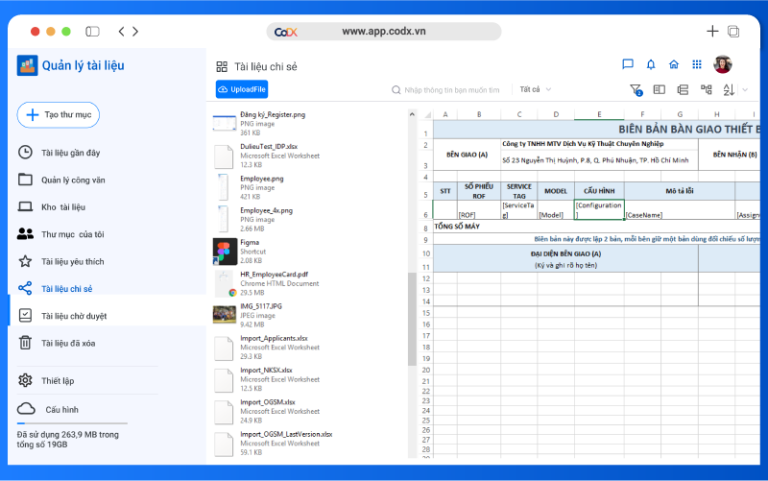Image resolution: width=768 pixels, height=481 pixels.
Task: Click the 'Tạo thư mục' button
Action: click(58, 115)
